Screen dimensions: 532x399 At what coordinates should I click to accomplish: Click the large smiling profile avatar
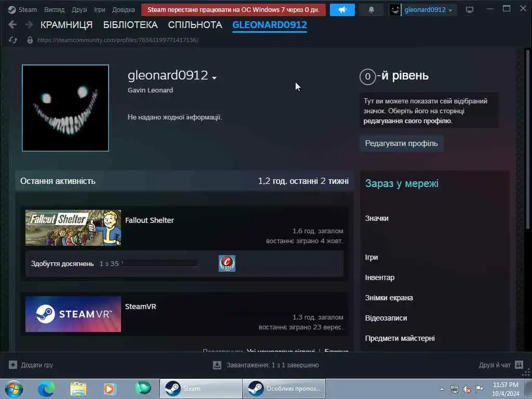pos(65,108)
